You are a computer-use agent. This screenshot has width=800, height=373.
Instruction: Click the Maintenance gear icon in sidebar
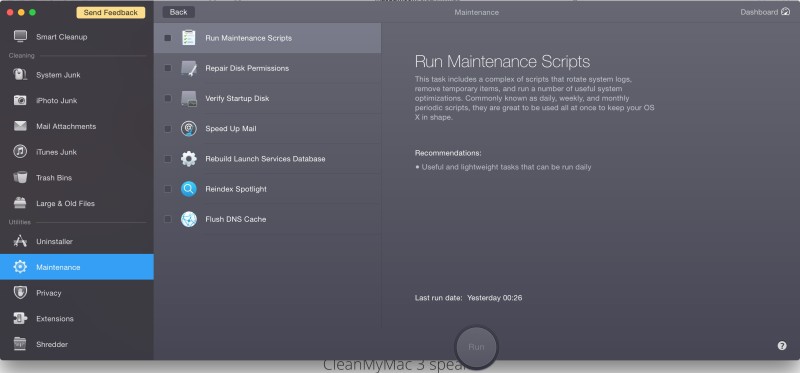coord(20,267)
